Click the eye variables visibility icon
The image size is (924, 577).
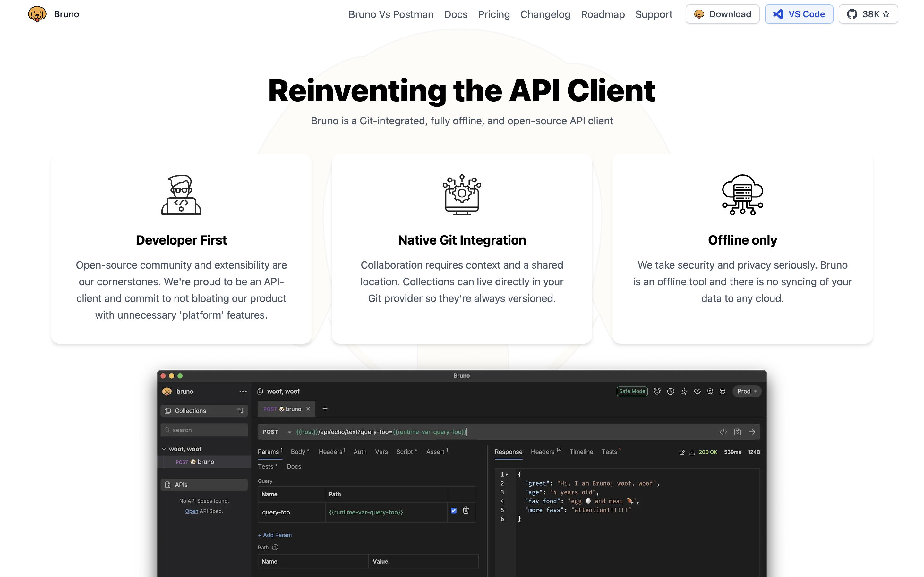tap(697, 391)
